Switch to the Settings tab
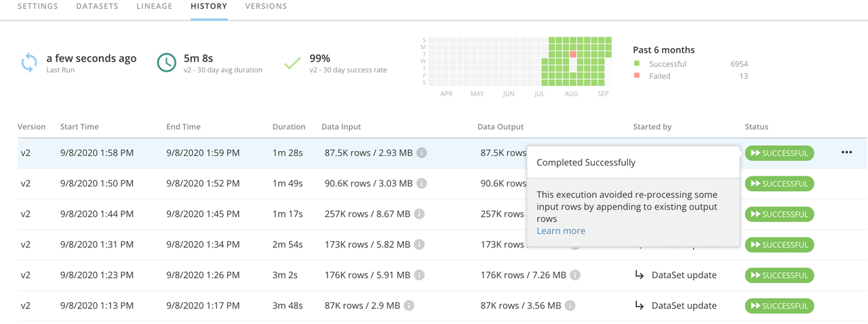This screenshot has width=868, height=324. (38, 7)
